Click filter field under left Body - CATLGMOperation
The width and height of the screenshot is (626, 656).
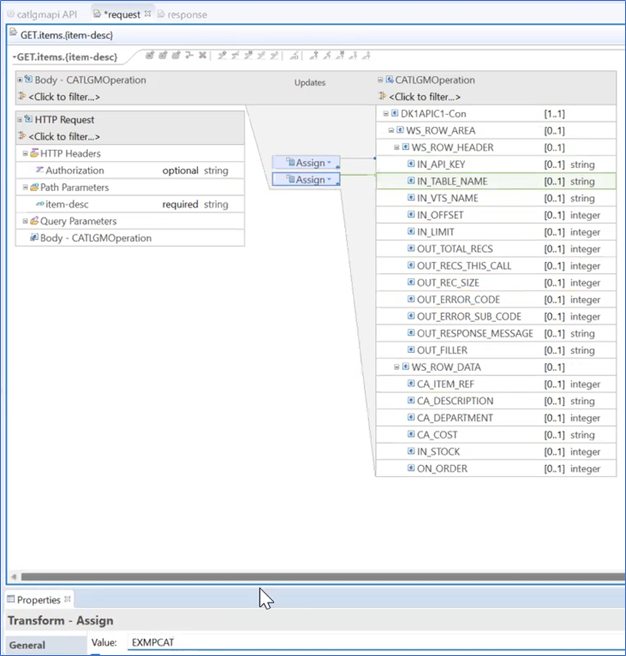point(64,97)
